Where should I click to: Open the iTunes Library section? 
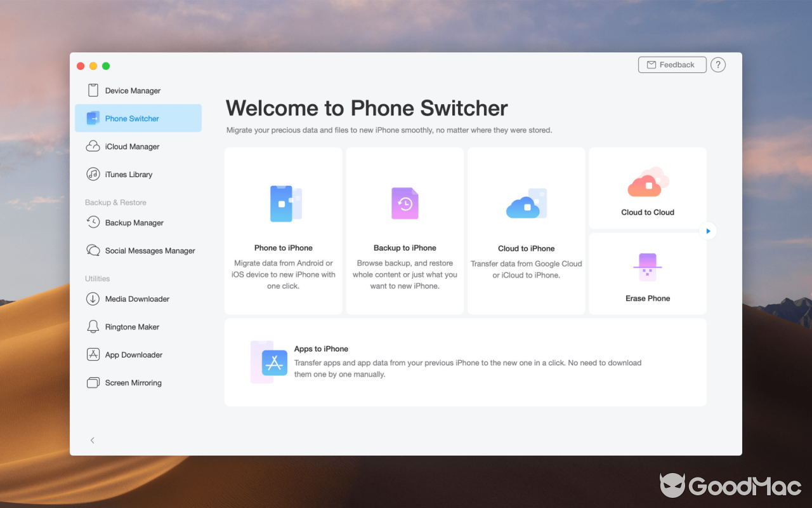[93, 174]
